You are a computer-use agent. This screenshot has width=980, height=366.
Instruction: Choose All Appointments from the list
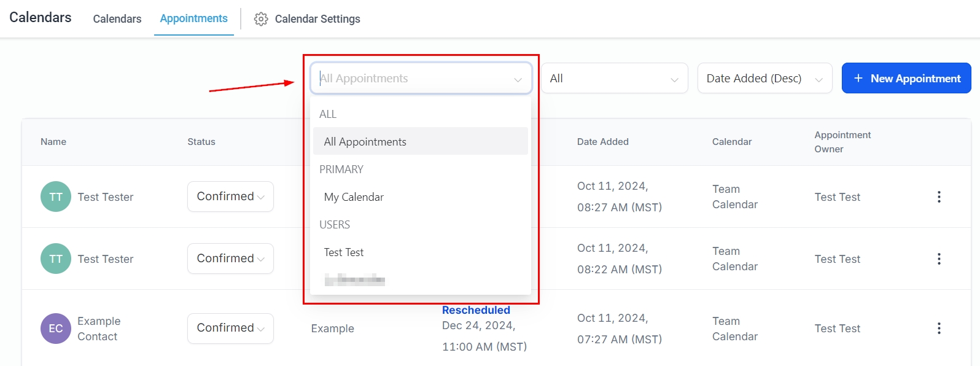coord(365,142)
